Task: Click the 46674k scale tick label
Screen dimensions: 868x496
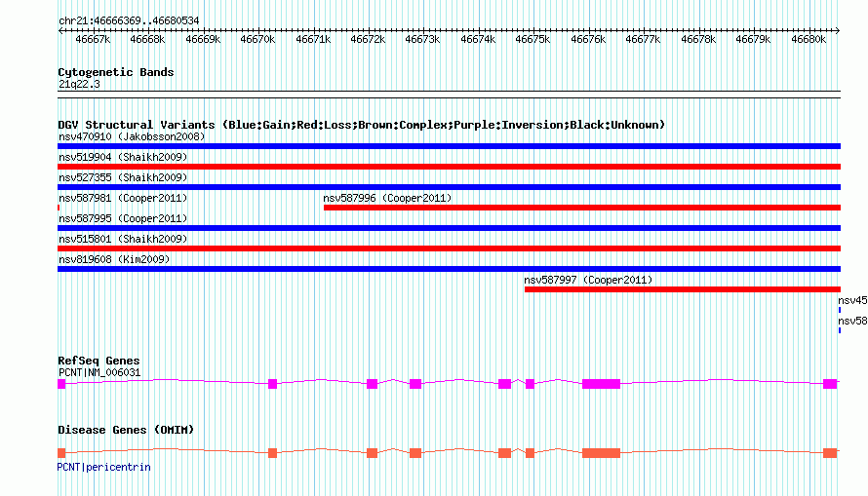Action: pyautogui.click(x=478, y=40)
